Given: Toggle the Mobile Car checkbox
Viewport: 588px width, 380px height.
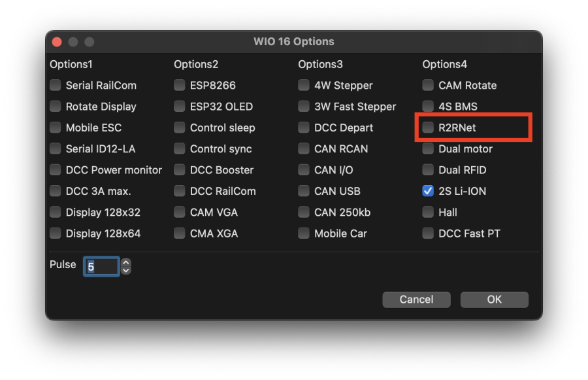Looking at the screenshot, I should click(304, 233).
